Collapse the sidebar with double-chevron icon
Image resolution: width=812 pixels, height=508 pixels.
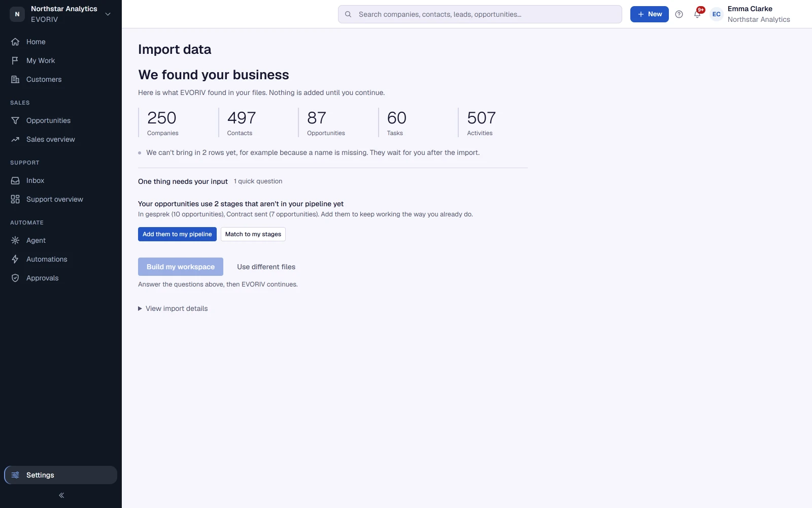[61, 495]
